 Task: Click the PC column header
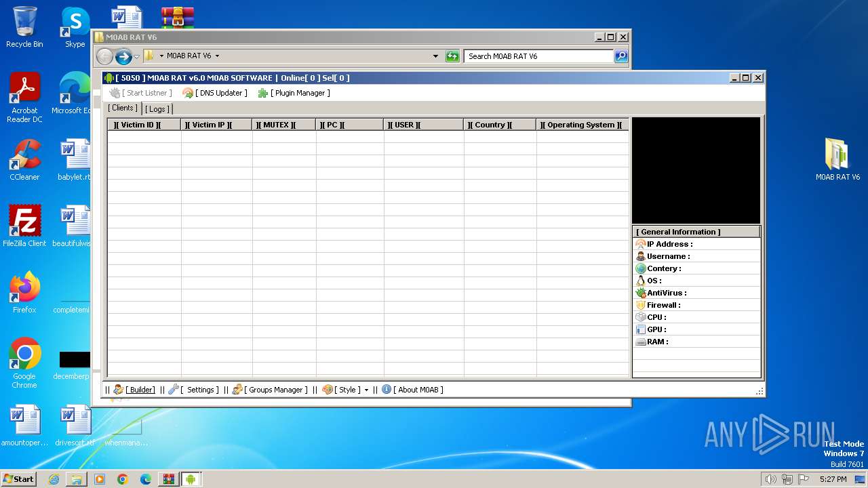coord(350,125)
